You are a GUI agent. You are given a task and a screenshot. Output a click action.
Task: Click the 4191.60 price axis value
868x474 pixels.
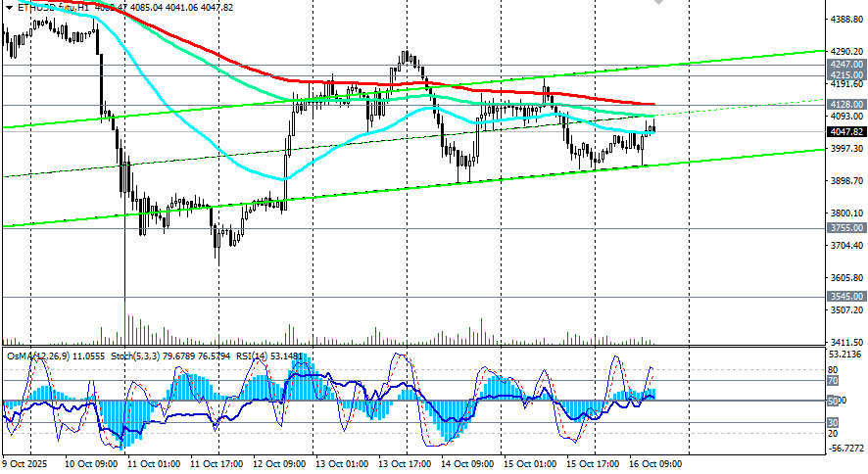[x=847, y=84]
